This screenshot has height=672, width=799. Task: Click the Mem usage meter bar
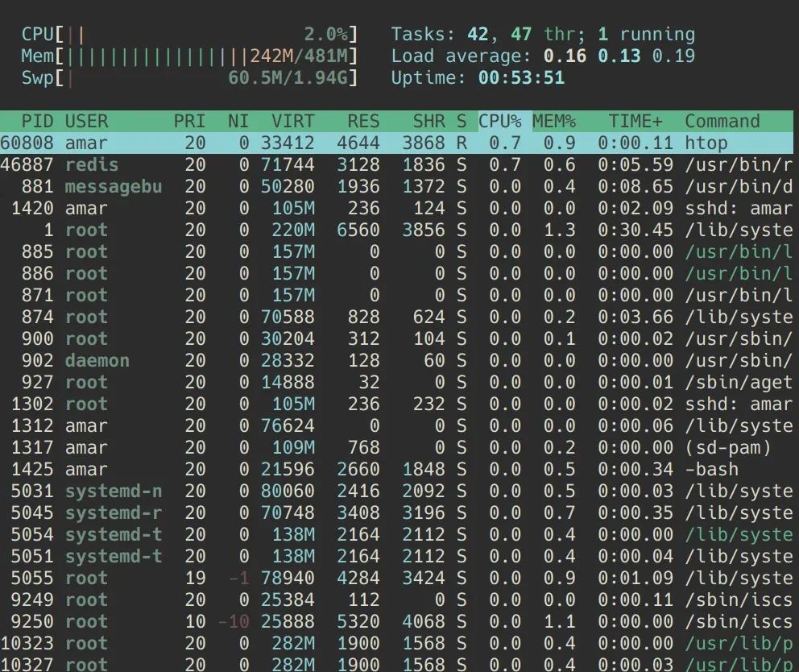click(x=189, y=56)
